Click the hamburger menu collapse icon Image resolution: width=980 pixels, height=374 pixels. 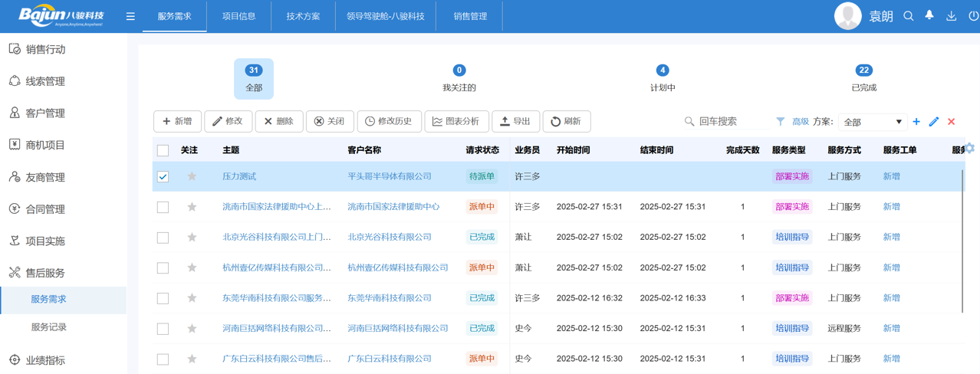click(x=130, y=16)
